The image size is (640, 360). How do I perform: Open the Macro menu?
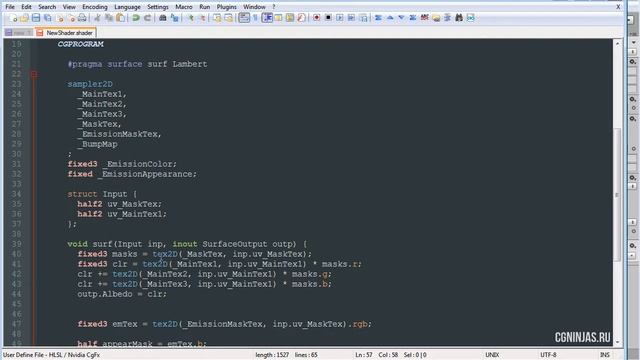click(184, 7)
